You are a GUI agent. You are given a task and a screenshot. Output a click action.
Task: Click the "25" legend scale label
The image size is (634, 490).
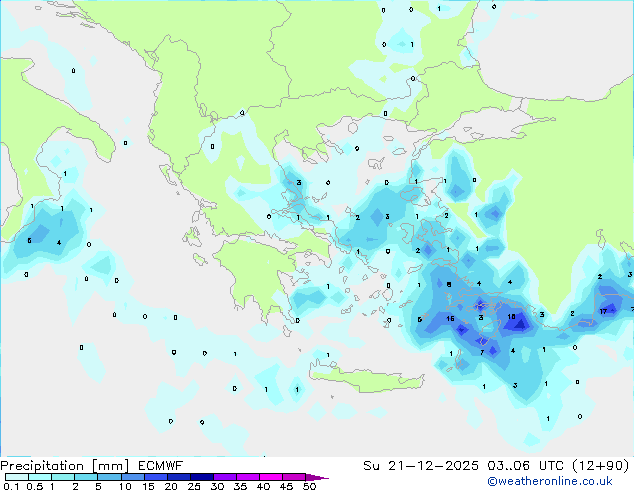click(x=194, y=486)
